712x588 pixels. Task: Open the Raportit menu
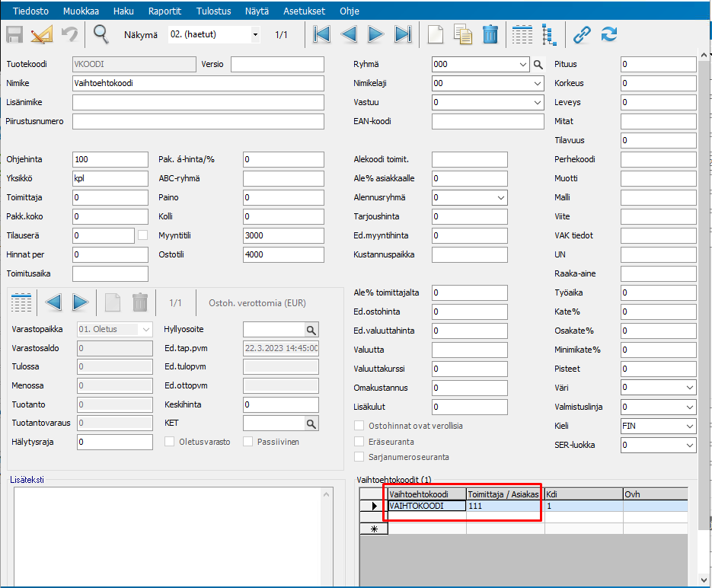click(164, 11)
